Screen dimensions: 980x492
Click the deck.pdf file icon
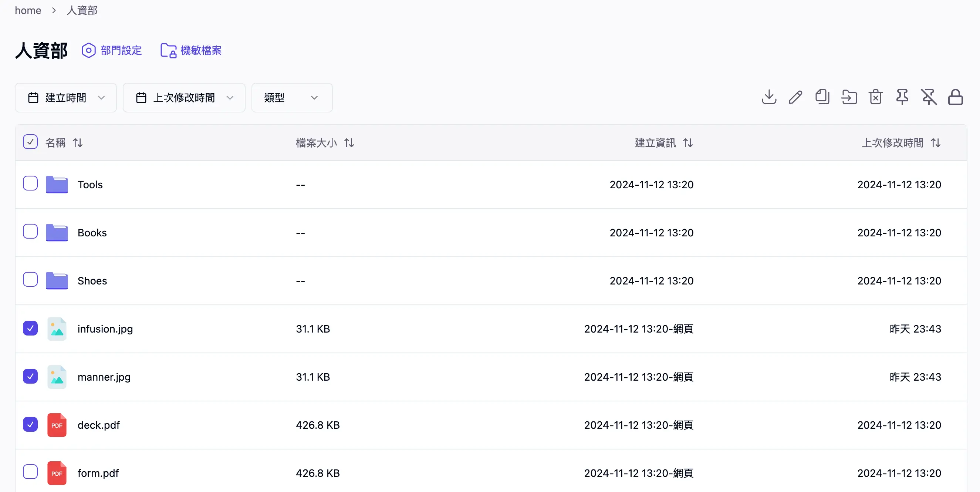click(x=57, y=425)
